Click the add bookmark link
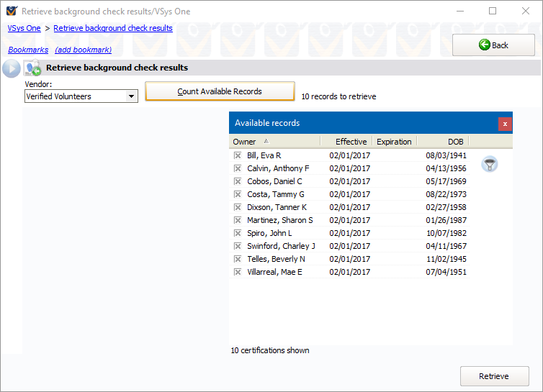543x392 pixels. point(84,50)
